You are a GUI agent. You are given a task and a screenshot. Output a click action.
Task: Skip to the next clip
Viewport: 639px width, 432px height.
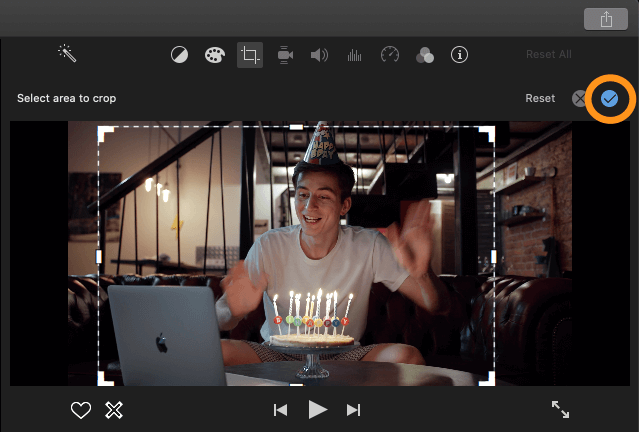click(x=353, y=409)
